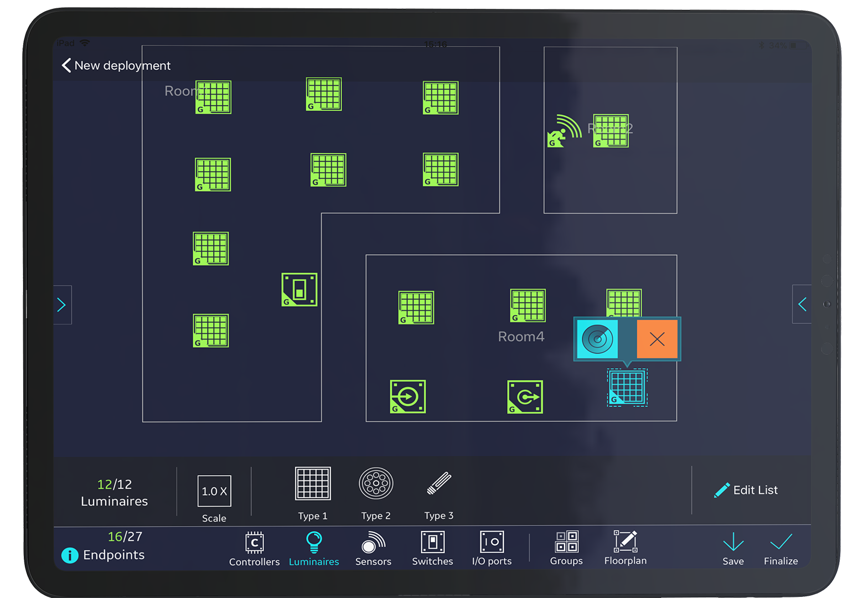Screen dimensions: 868x598
Task: Expand the right side panel arrow
Action: pyautogui.click(x=802, y=304)
